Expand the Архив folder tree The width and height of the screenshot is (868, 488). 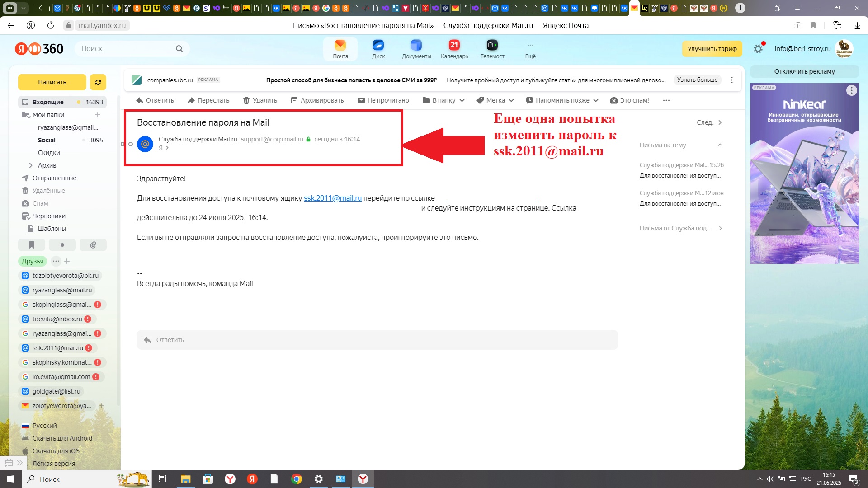tap(31, 165)
